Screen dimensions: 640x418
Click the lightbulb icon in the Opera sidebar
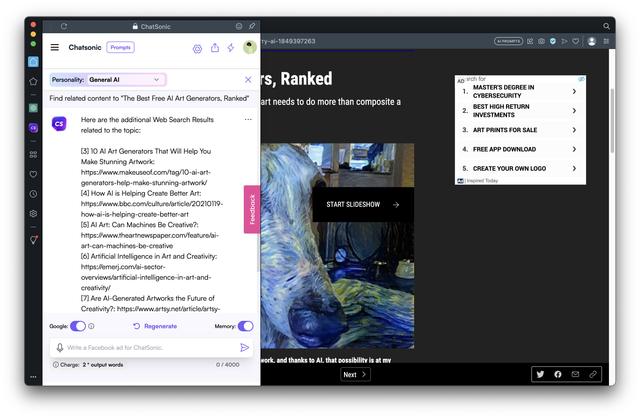click(x=33, y=240)
